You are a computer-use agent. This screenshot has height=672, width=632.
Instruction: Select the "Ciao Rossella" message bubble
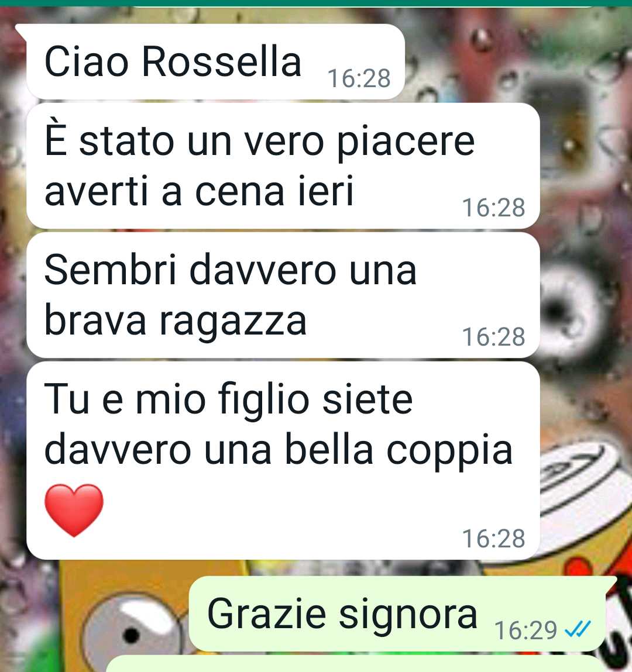point(215,62)
